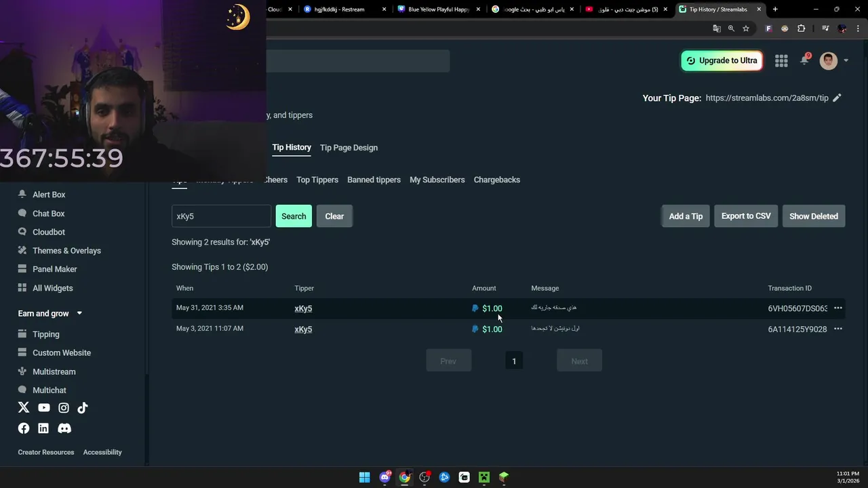Viewport: 868px width, 488px height.
Task: Click PayPal icon on May 3 tip
Action: 475,329
